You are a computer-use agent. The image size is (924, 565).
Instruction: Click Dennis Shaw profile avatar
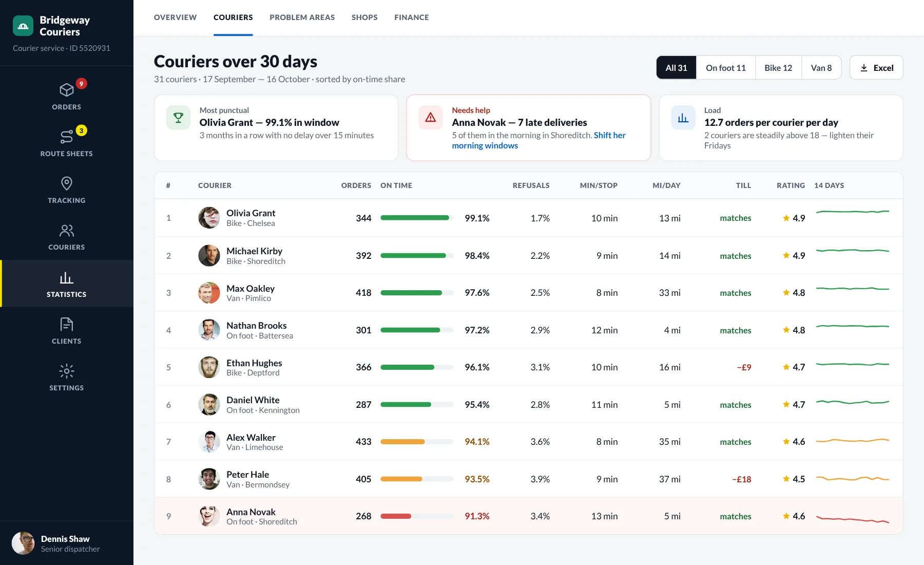tap(23, 543)
